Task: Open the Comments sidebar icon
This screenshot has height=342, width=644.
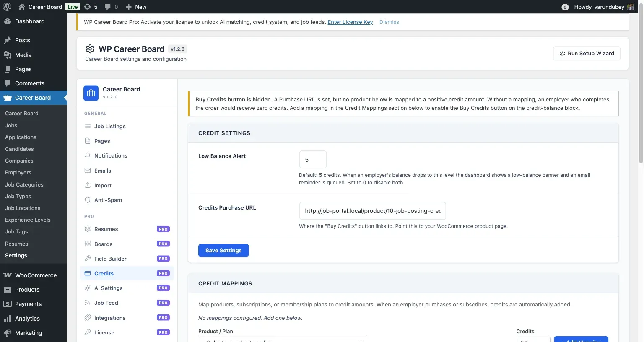Action: [x=8, y=83]
